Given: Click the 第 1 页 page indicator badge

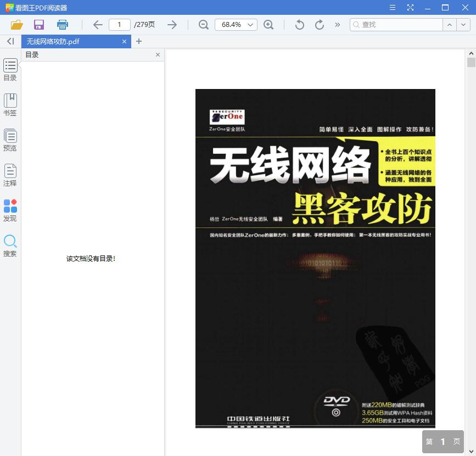Looking at the screenshot, I should click(443, 441).
